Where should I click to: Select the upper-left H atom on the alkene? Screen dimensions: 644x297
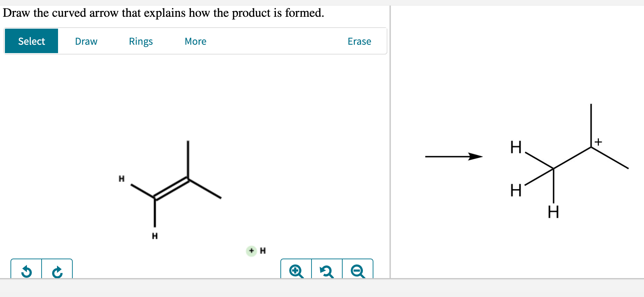122,179
